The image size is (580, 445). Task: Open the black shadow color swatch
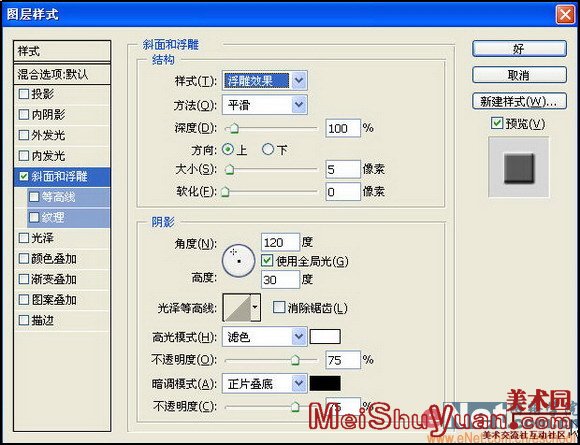[325, 384]
